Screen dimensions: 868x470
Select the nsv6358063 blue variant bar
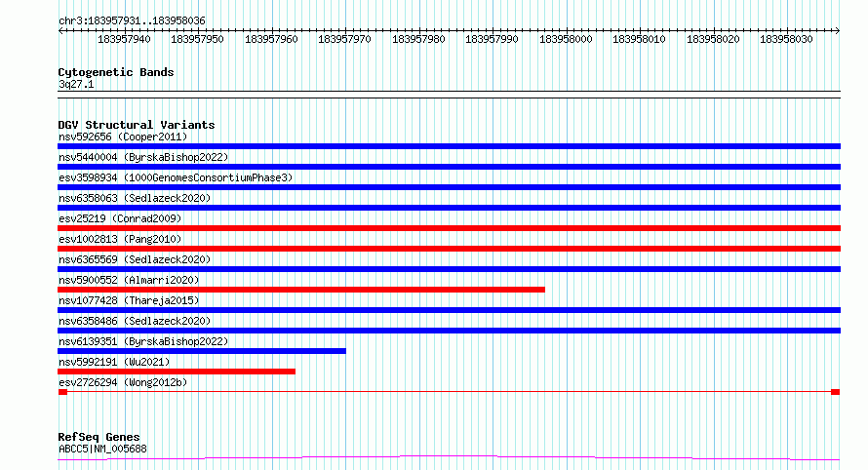click(449, 208)
